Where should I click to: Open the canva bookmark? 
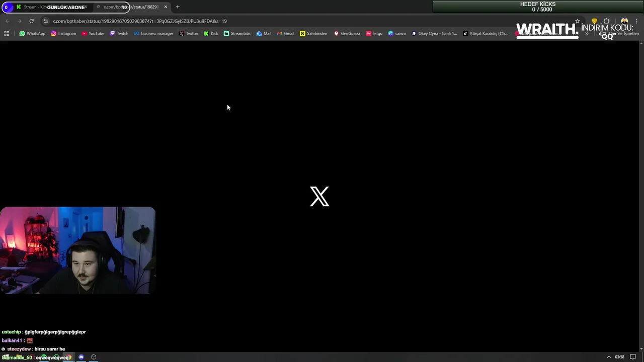point(397,34)
